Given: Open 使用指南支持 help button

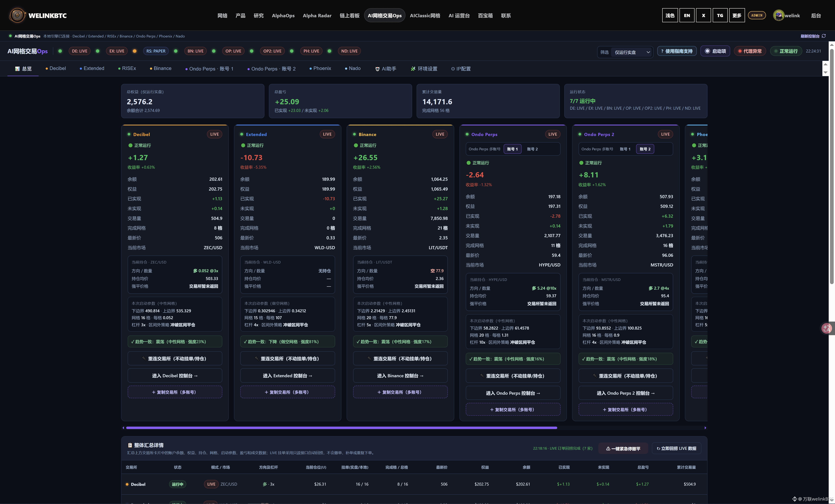Looking at the screenshot, I should (x=677, y=51).
